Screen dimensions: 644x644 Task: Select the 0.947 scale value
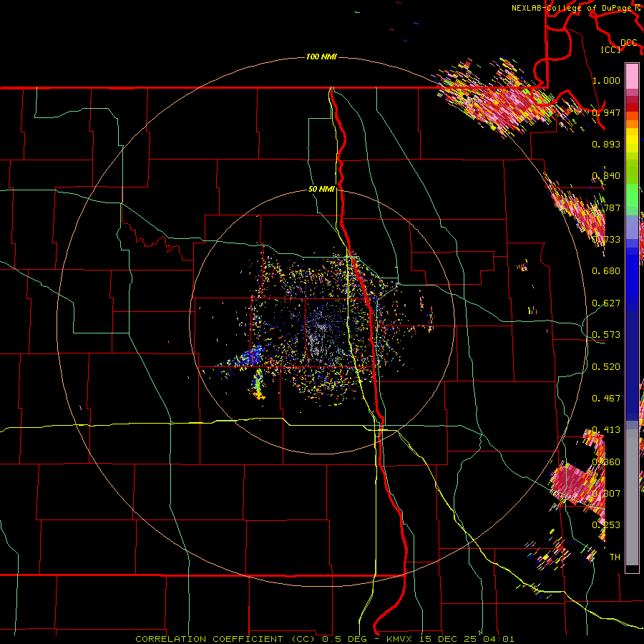click(x=606, y=112)
